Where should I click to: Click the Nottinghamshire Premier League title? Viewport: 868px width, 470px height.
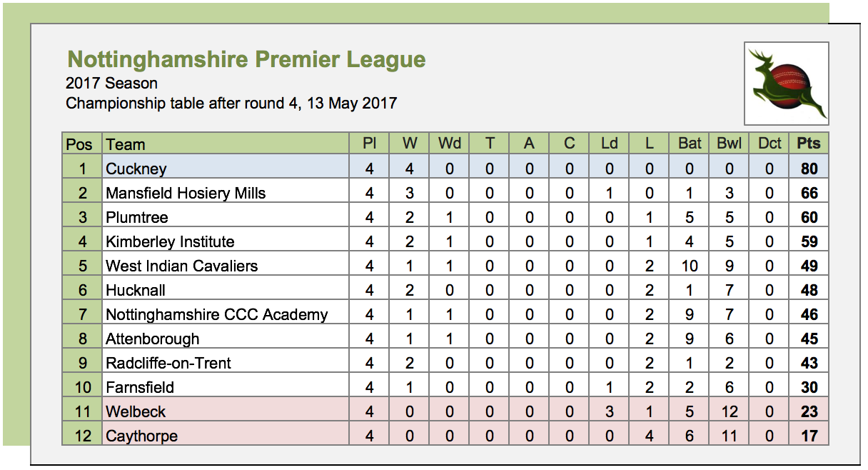pyautogui.click(x=246, y=59)
